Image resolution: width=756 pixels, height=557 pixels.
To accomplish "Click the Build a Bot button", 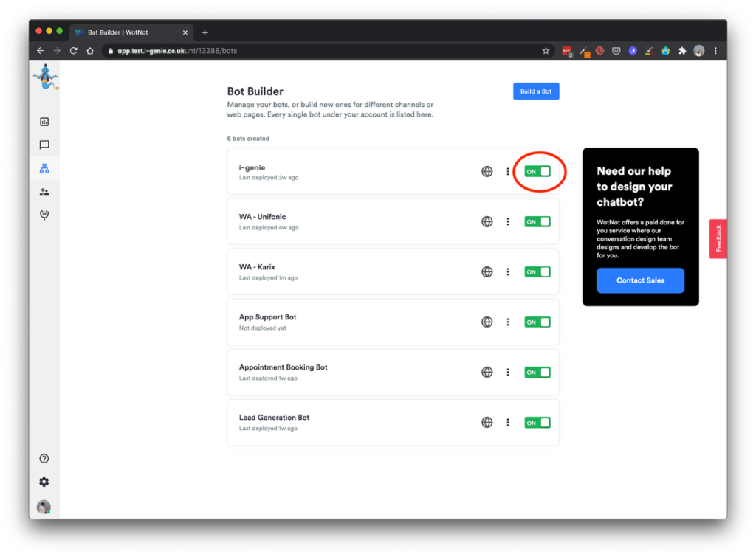I will point(536,91).
